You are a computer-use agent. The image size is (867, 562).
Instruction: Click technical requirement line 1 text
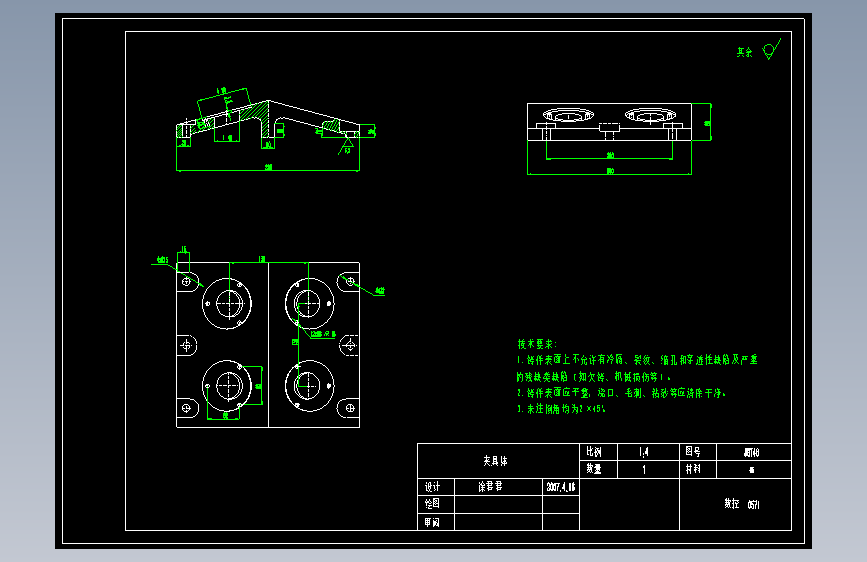(x=637, y=360)
